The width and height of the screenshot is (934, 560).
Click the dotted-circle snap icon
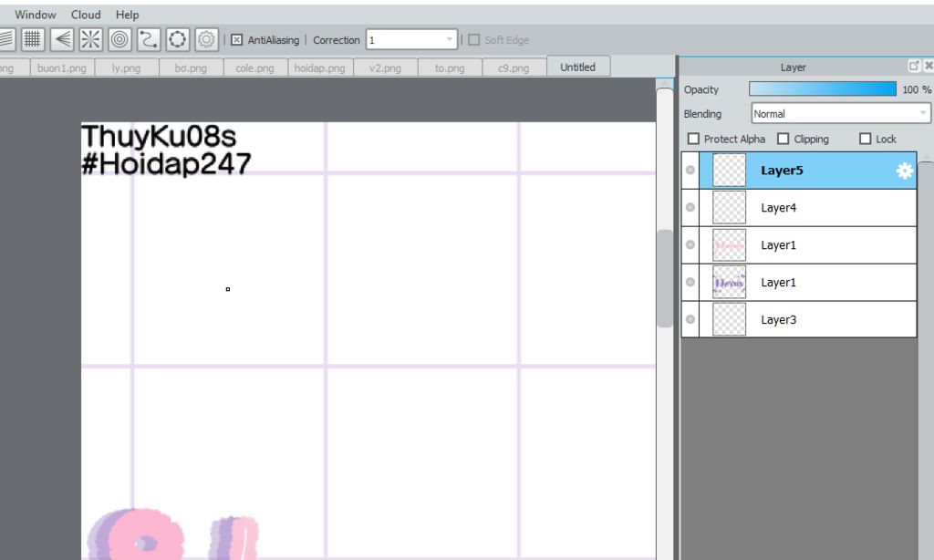click(x=178, y=40)
